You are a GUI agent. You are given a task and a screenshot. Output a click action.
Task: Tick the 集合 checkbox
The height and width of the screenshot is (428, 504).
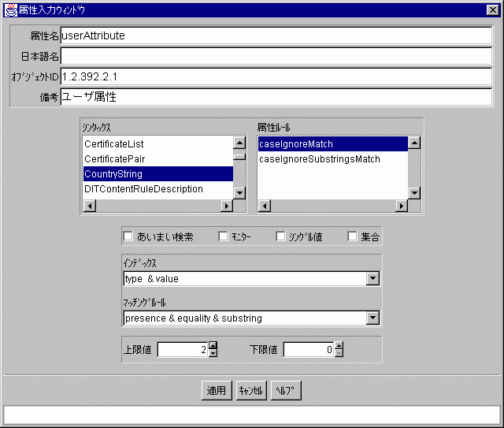pos(352,236)
